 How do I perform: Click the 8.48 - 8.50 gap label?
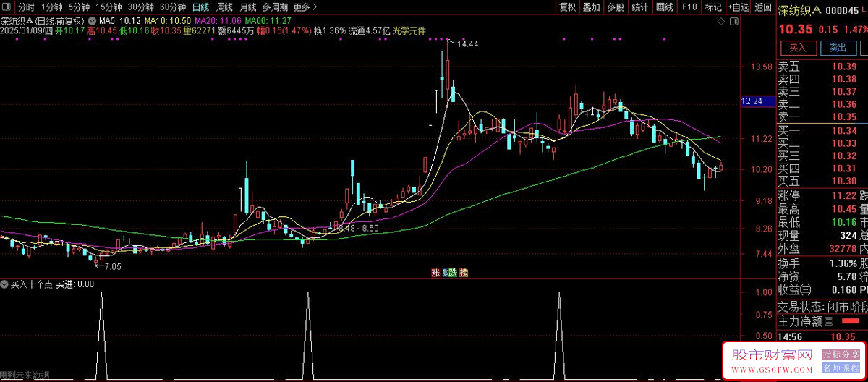pyautogui.click(x=357, y=229)
